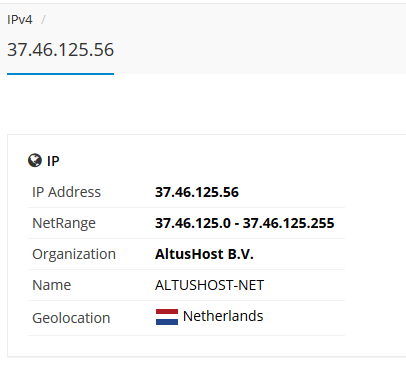
Task: Click the Netherlands flag icon
Action: click(x=167, y=317)
